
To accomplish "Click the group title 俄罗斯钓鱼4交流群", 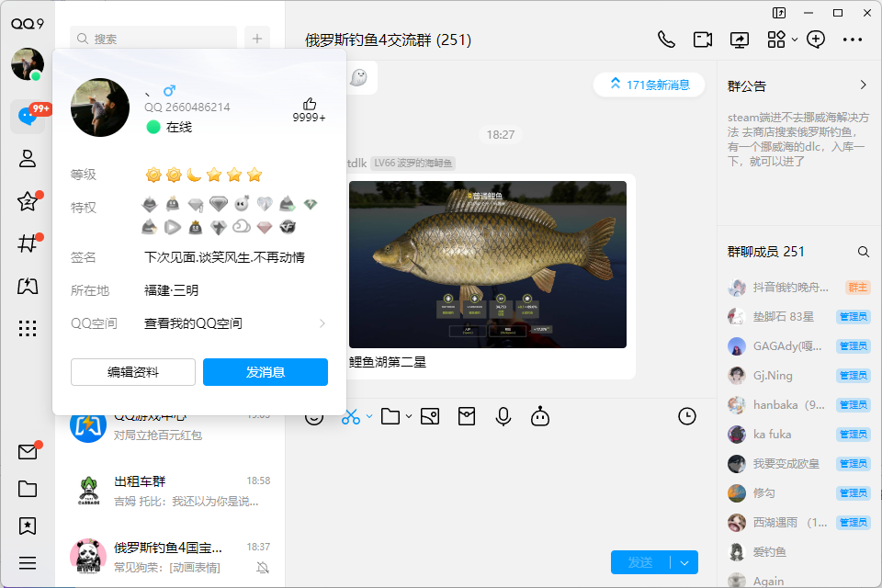I will coord(388,40).
